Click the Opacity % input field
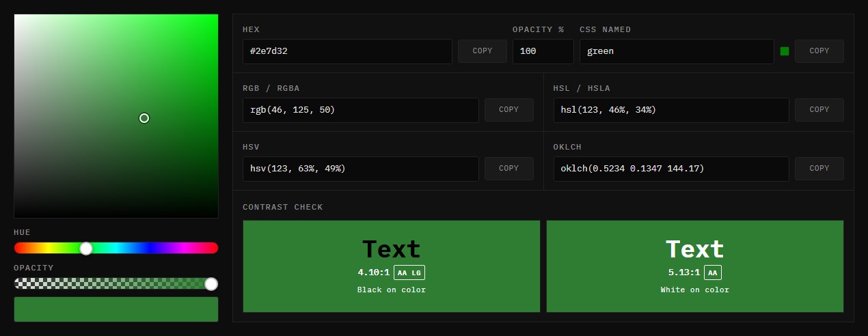The image size is (868, 336). point(543,51)
